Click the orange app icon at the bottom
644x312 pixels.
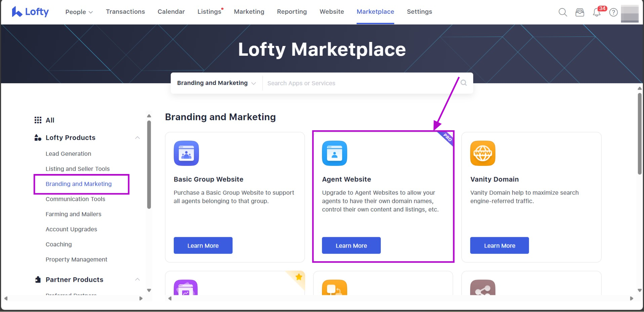point(334,287)
